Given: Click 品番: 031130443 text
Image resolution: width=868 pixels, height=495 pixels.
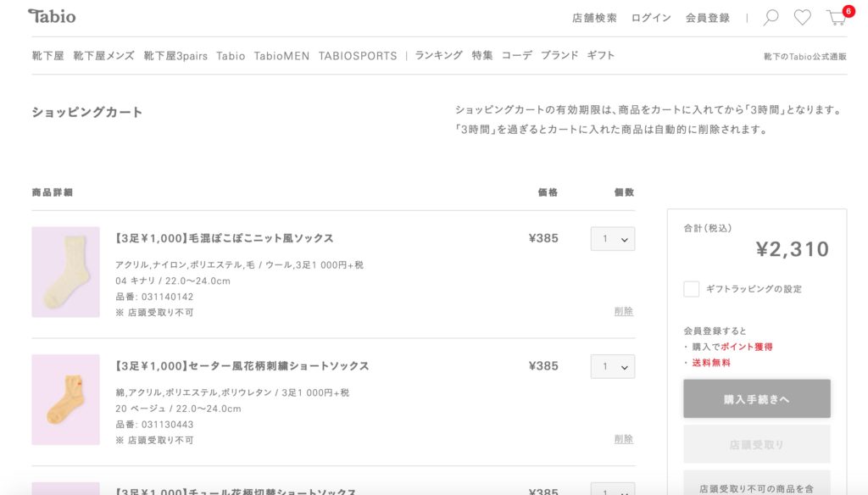Looking at the screenshot, I should click(154, 425).
